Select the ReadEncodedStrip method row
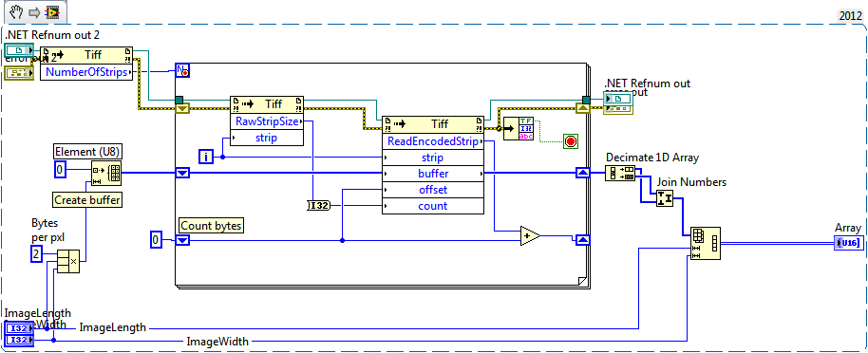868x353 pixels. [x=433, y=141]
